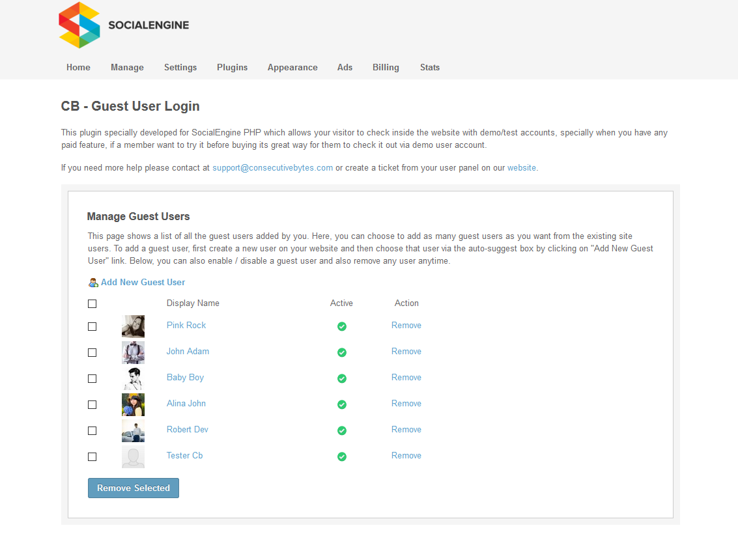The image size is (738, 560).
Task: Tick the checkbox for Pink Rock
Action: pyautogui.click(x=92, y=326)
